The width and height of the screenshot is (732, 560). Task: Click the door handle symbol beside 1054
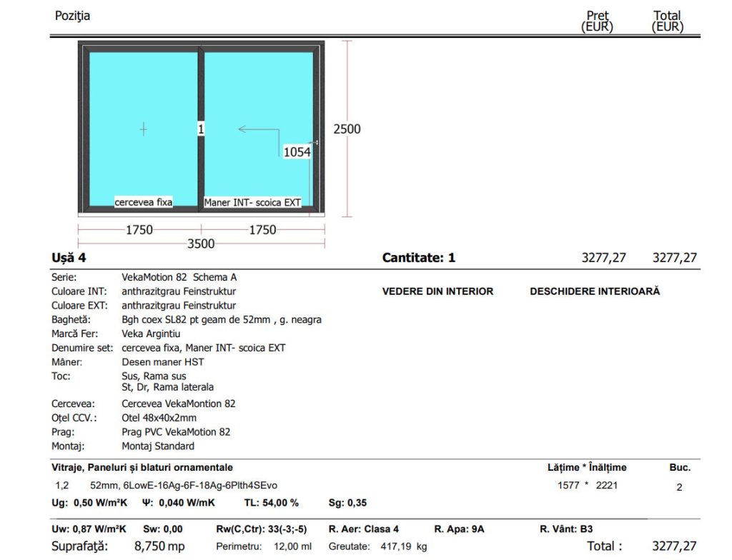click(x=315, y=144)
